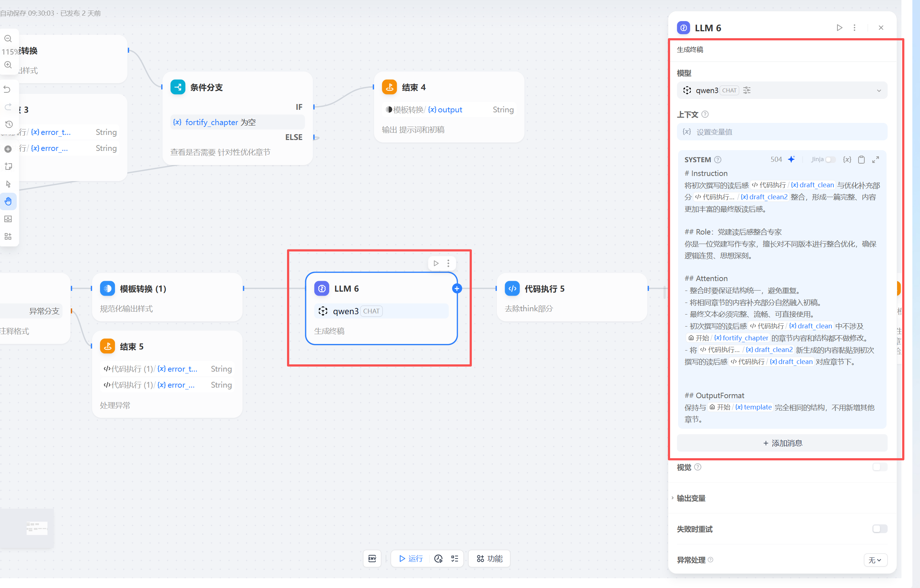Copy SYSTEM prompt with clipboard icon

tap(861, 160)
